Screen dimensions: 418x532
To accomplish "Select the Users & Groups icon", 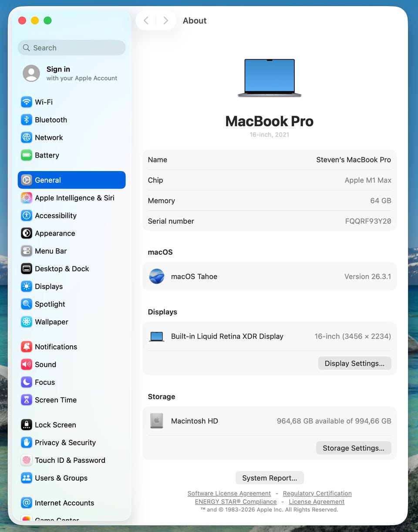I will pos(27,478).
